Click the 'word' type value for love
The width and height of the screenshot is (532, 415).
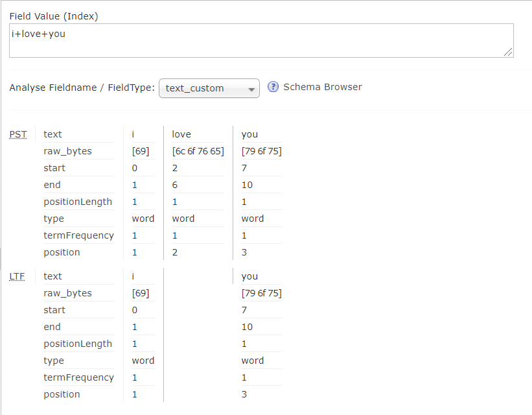coord(183,219)
